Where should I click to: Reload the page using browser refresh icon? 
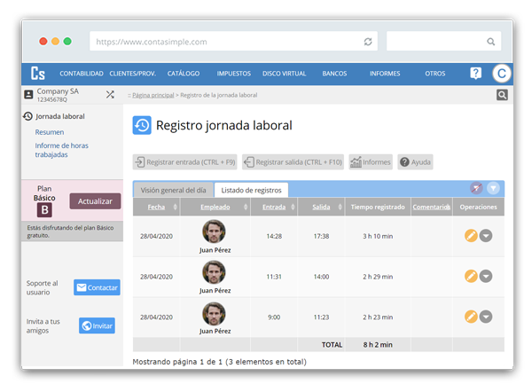click(x=368, y=42)
